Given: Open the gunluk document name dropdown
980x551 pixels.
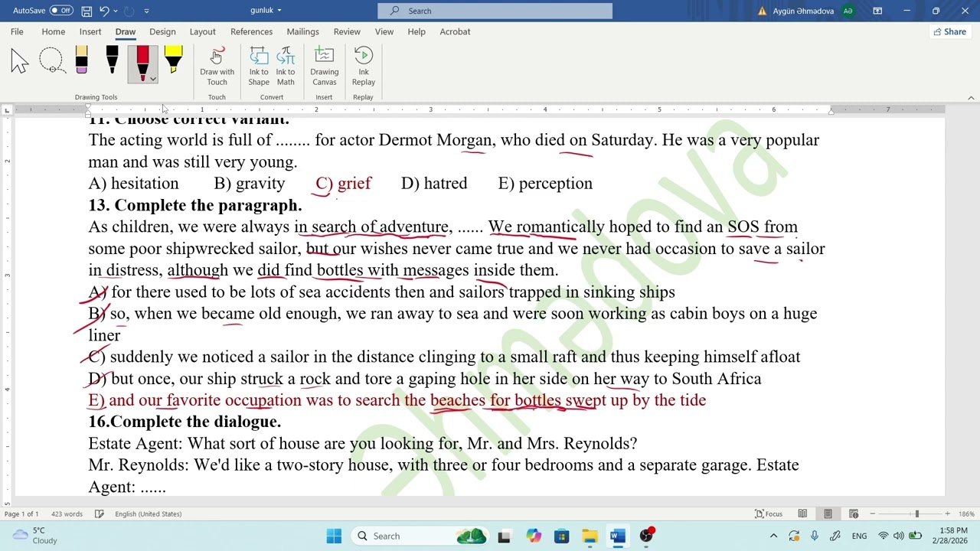Looking at the screenshot, I should [x=266, y=11].
